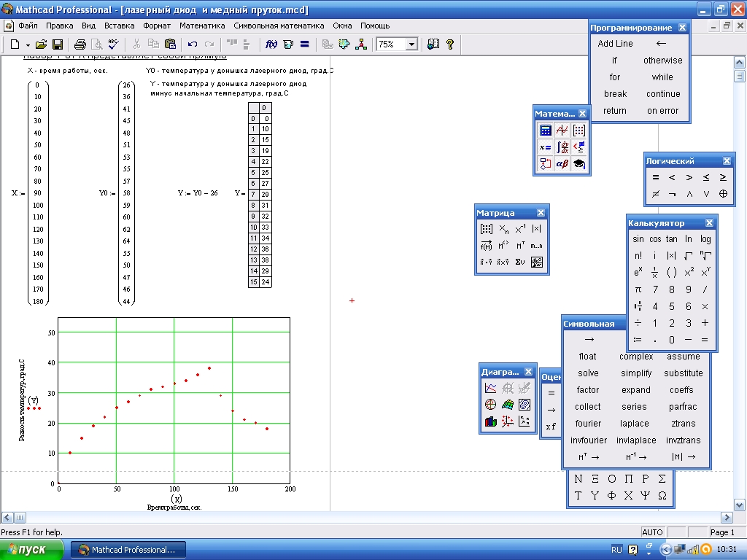Open a file with the Open folder icon
Viewport: 747px width, 560px height.
41,44
